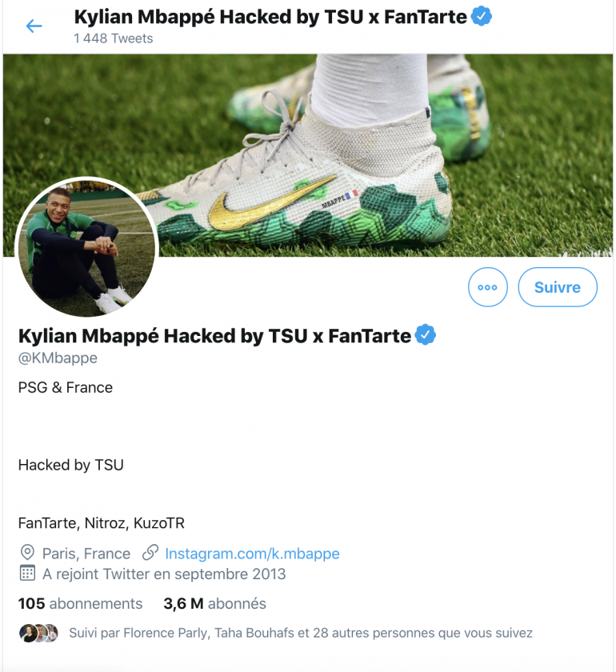
Task: Click the PSG & France bio line
Action: click(66, 388)
